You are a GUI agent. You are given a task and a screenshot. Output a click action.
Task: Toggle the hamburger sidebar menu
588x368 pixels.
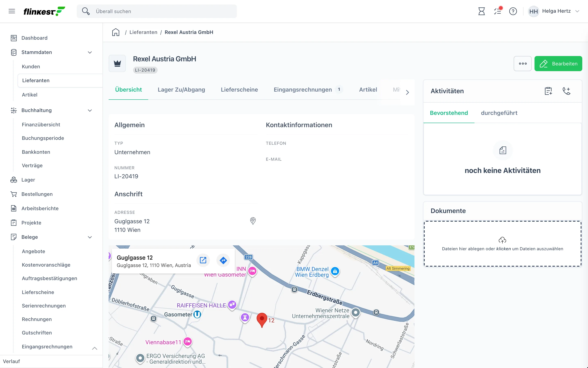[x=12, y=11]
